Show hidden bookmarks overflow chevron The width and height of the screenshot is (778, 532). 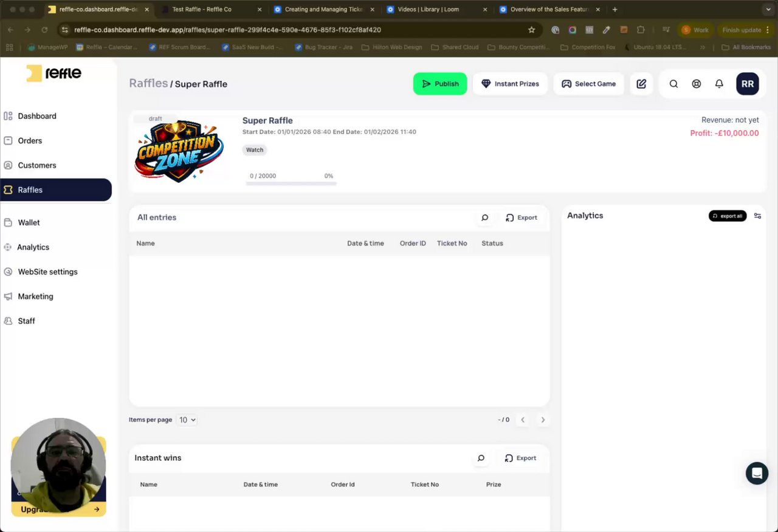703,47
